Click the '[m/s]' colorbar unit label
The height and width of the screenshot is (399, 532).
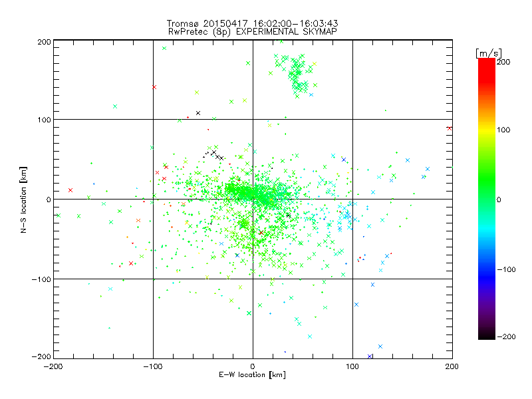coord(489,53)
